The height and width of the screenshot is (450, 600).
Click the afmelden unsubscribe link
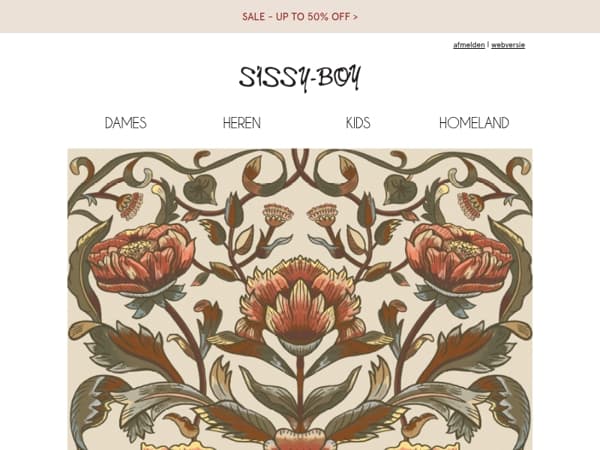point(469,45)
